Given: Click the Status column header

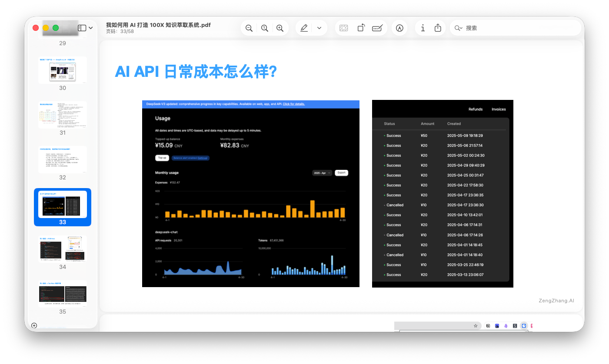Looking at the screenshot, I should tap(389, 124).
